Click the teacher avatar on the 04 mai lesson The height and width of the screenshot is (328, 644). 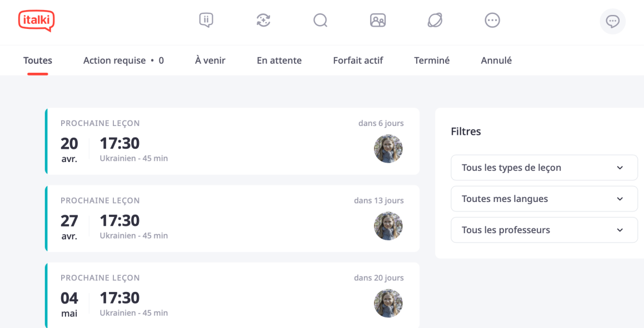388,303
